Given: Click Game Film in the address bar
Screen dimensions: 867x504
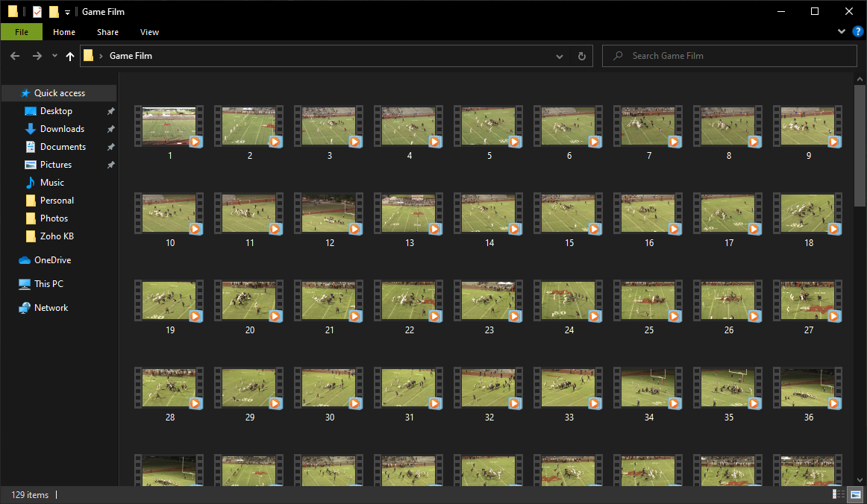Looking at the screenshot, I should [x=131, y=56].
